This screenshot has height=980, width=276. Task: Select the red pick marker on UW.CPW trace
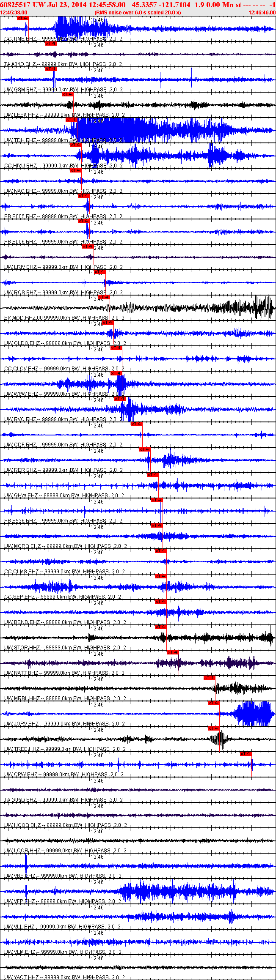(246, 754)
